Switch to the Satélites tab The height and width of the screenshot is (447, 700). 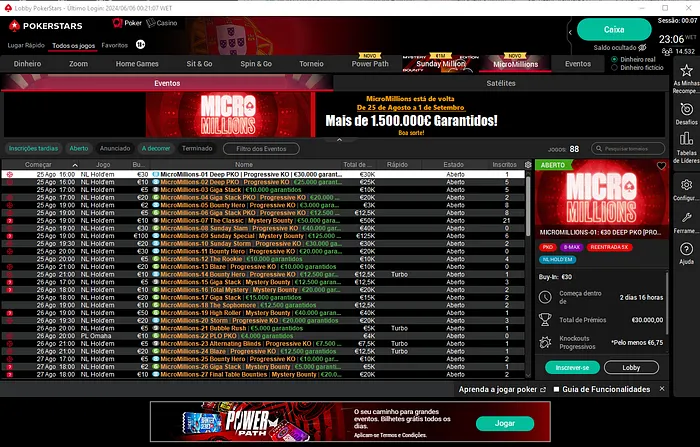tap(501, 83)
